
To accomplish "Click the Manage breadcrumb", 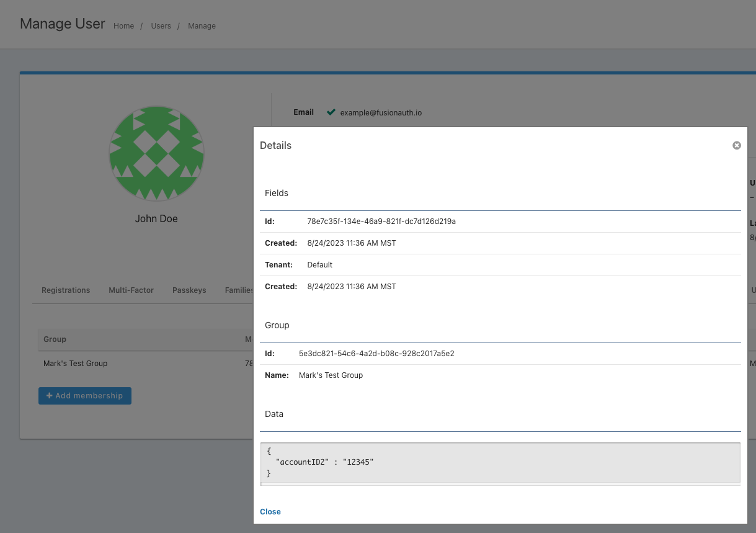I will [x=202, y=26].
